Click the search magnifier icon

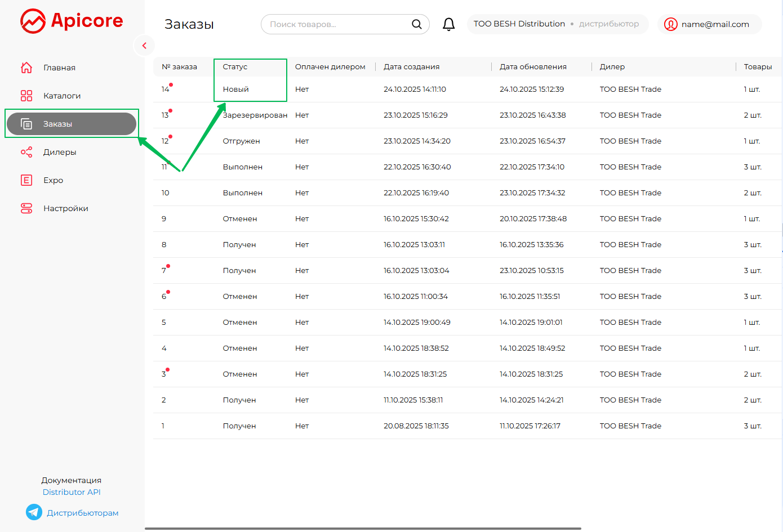[x=416, y=24]
